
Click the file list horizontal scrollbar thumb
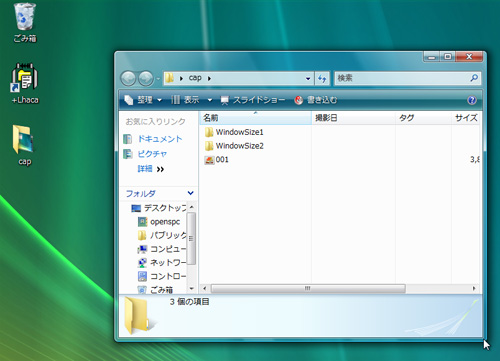308,289
